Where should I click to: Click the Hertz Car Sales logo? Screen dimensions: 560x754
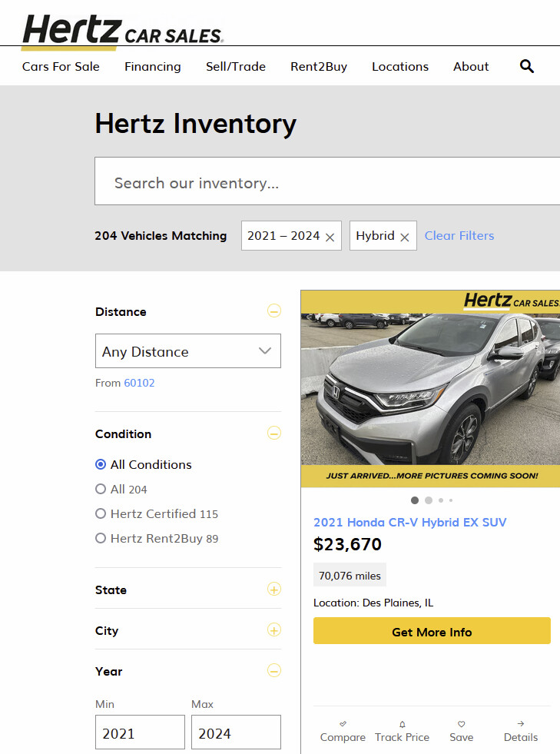coord(123,29)
